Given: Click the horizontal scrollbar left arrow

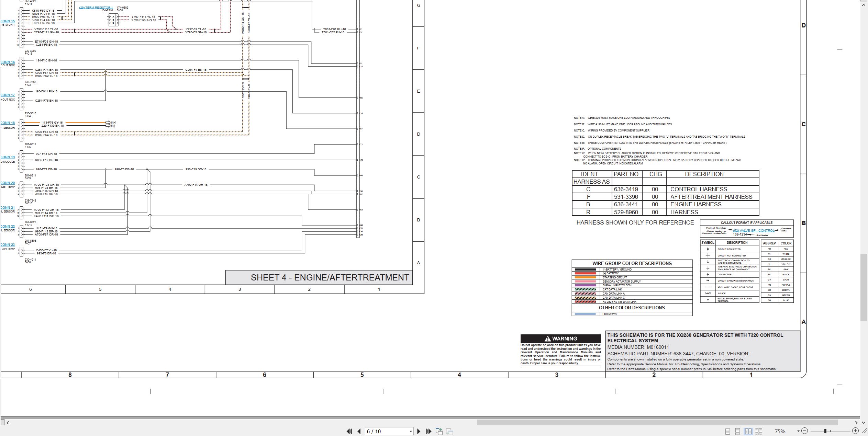Looking at the screenshot, I should click(8, 423).
